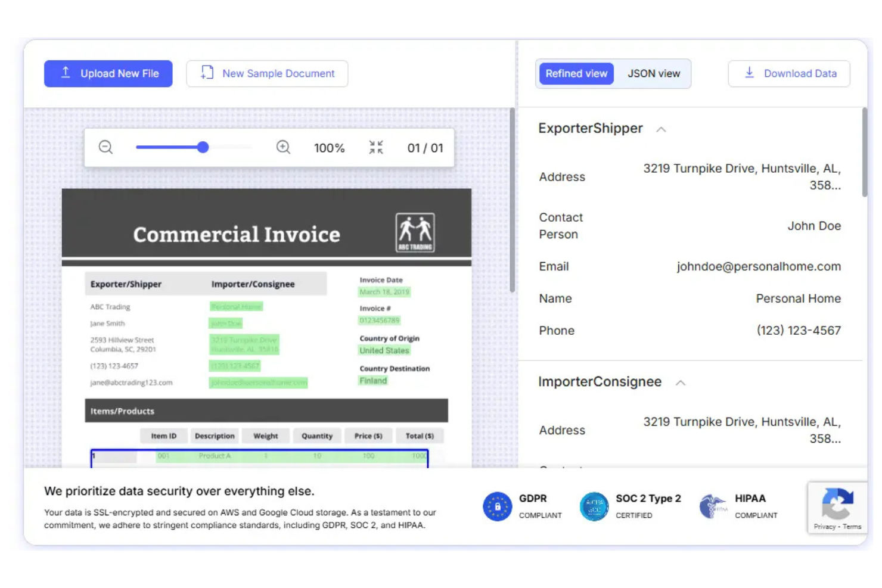Click the SOC 2 Type 2 certified badge
Screen dimensions: 882x588
pyautogui.click(x=594, y=506)
